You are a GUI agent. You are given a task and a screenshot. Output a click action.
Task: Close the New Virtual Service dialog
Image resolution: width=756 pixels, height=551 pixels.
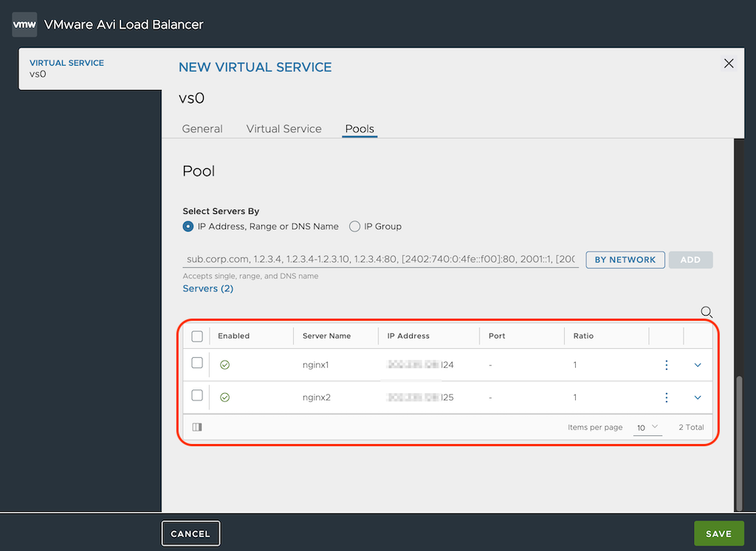coord(729,63)
